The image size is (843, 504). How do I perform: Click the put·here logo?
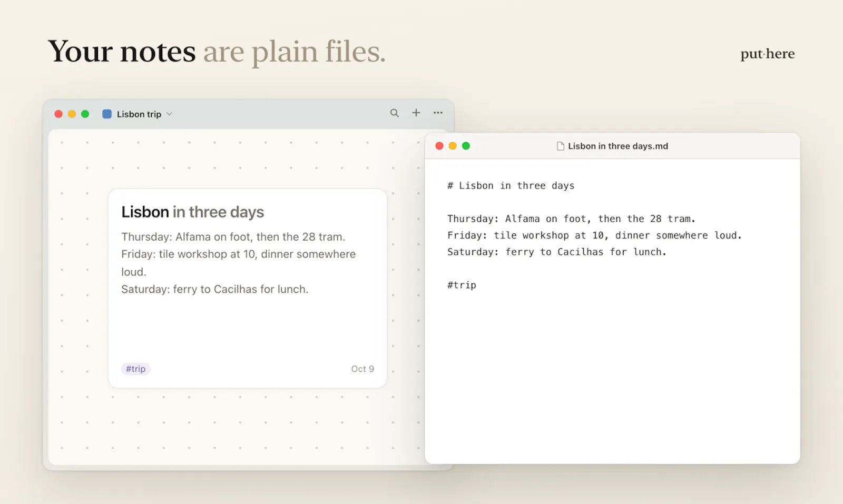click(767, 54)
